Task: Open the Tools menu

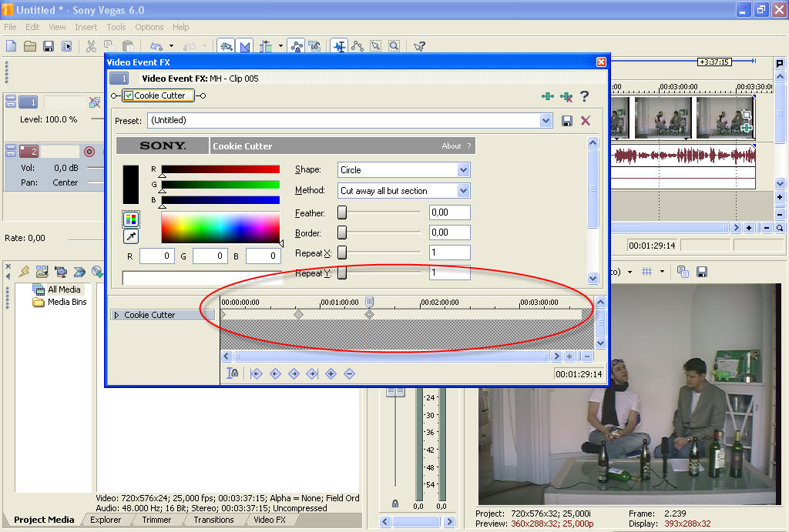Action: (116, 27)
